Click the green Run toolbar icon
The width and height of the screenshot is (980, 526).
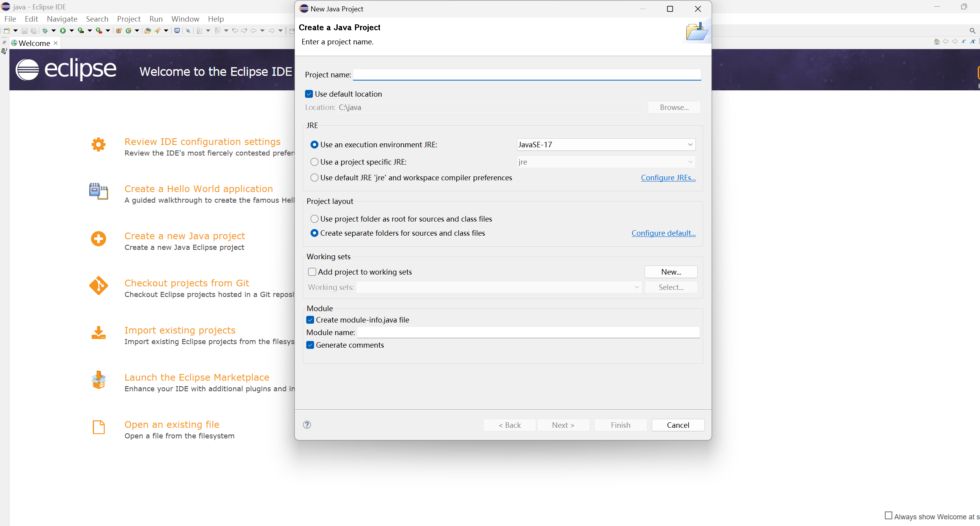[x=63, y=31]
